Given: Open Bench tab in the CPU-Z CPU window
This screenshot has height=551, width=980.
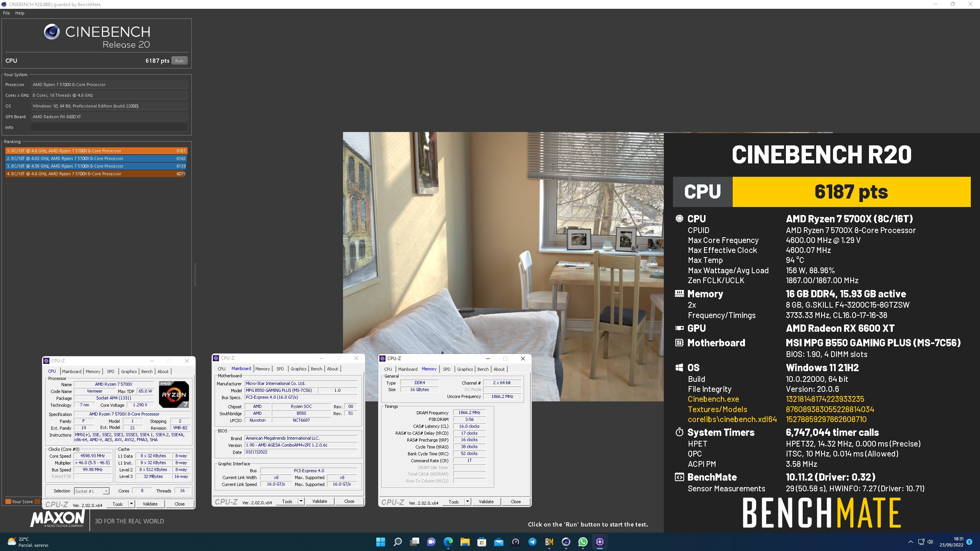Looking at the screenshot, I should point(147,372).
